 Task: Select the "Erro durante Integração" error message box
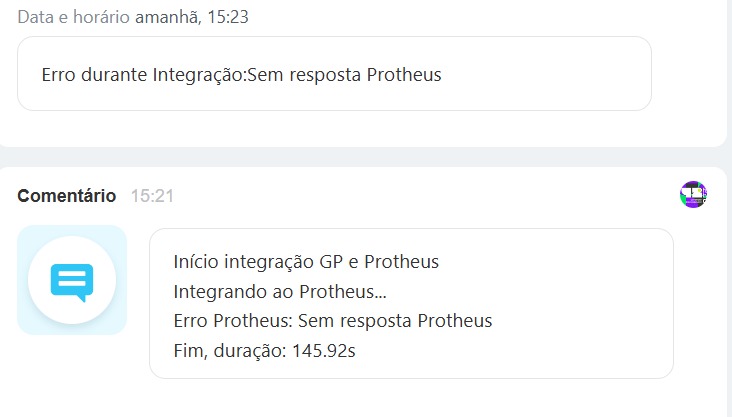334,74
